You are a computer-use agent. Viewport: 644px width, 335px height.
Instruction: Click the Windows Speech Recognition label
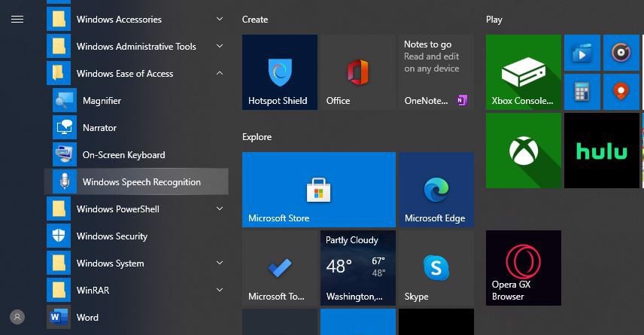point(141,182)
